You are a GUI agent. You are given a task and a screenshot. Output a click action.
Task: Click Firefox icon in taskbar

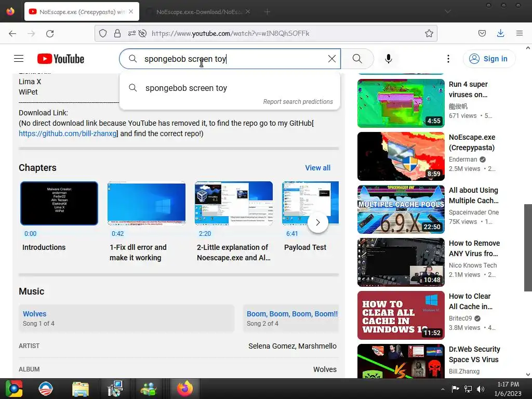click(185, 389)
